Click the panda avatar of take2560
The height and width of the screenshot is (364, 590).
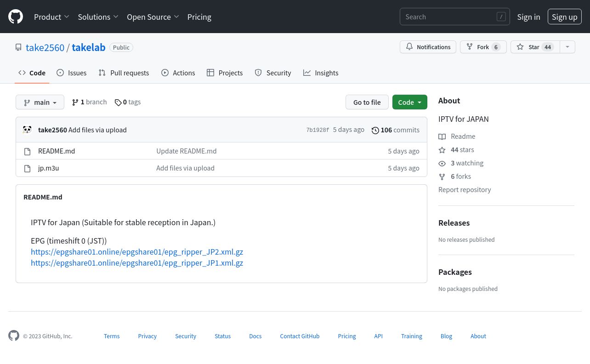click(x=28, y=130)
